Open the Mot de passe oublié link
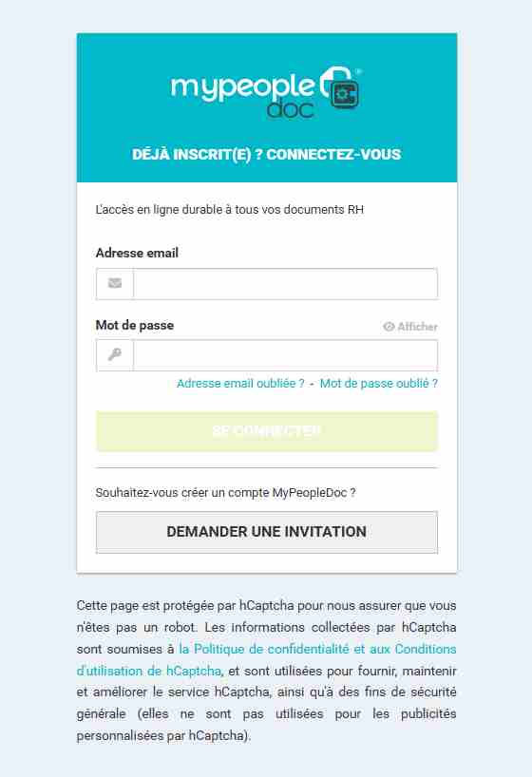 (x=379, y=384)
